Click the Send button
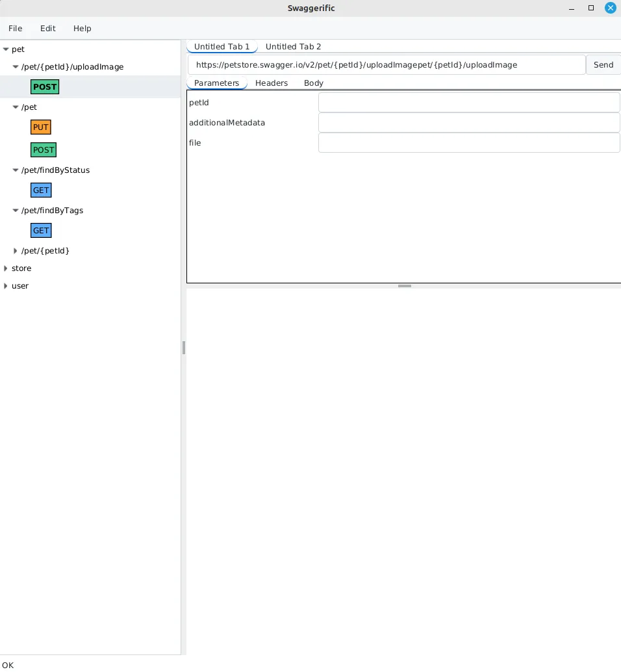Viewport: 621px width, 672px height. [603, 64]
